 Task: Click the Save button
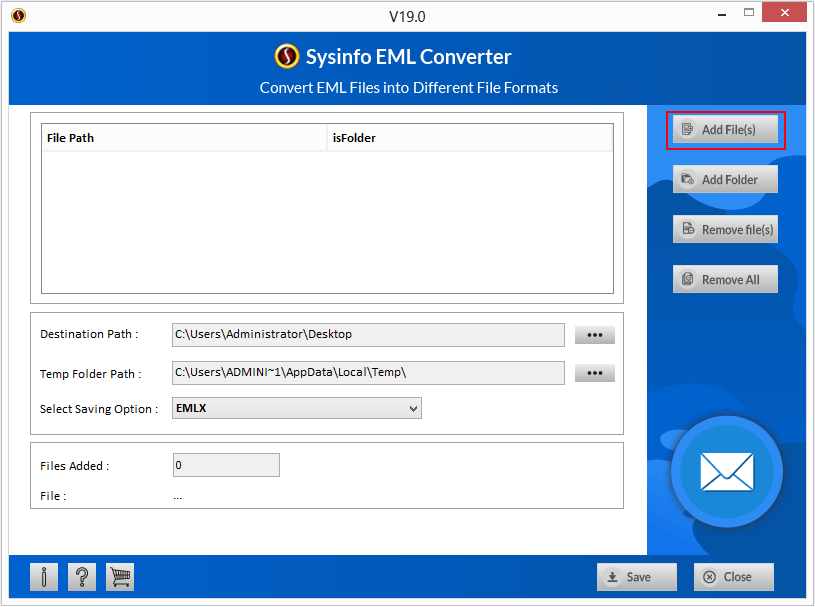(637, 577)
